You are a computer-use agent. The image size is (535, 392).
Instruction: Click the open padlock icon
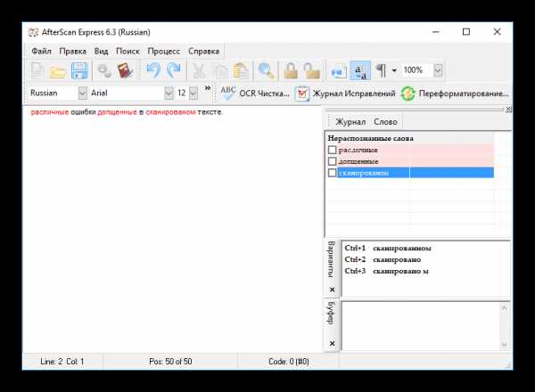point(312,71)
